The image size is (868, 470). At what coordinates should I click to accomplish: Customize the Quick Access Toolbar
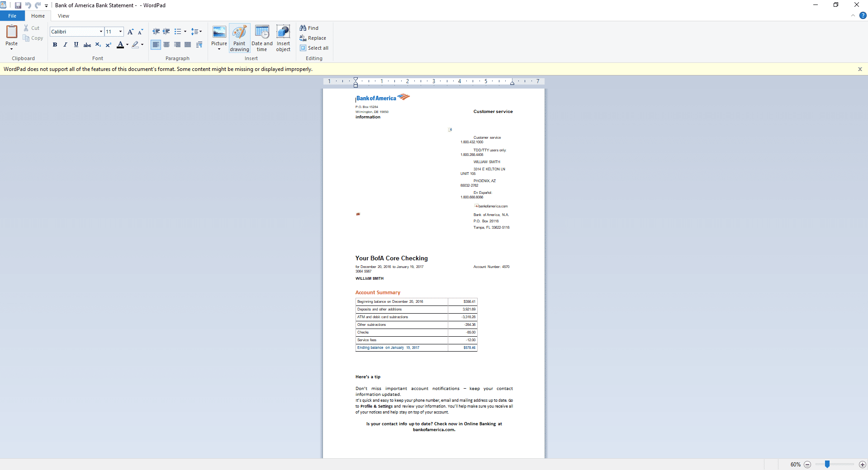(46, 6)
